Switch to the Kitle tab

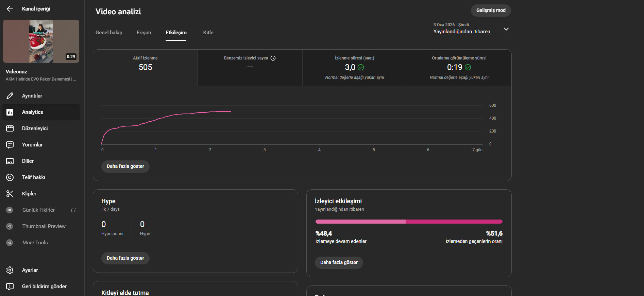(x=208, y=33)
